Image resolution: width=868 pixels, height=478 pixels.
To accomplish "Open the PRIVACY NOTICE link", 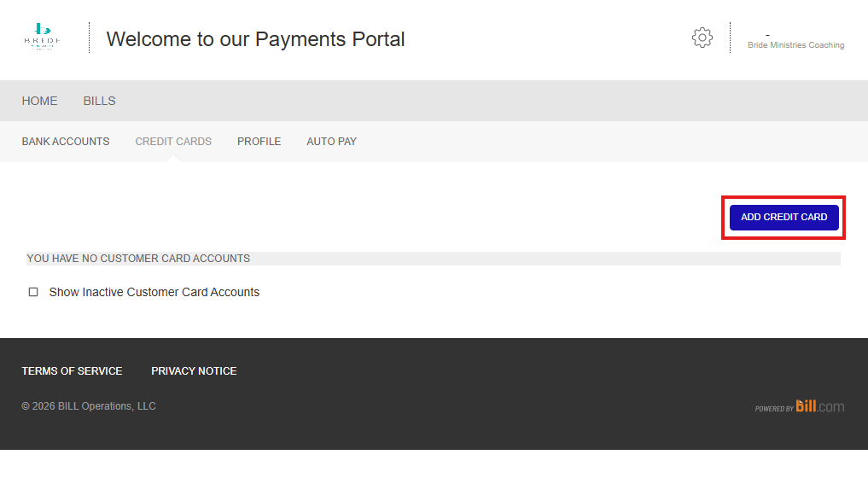I will click(x=194, y=371).
